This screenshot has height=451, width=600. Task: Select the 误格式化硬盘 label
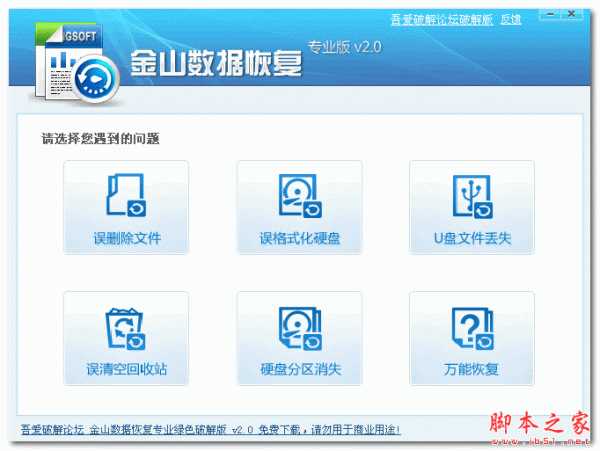coord(300,239)
